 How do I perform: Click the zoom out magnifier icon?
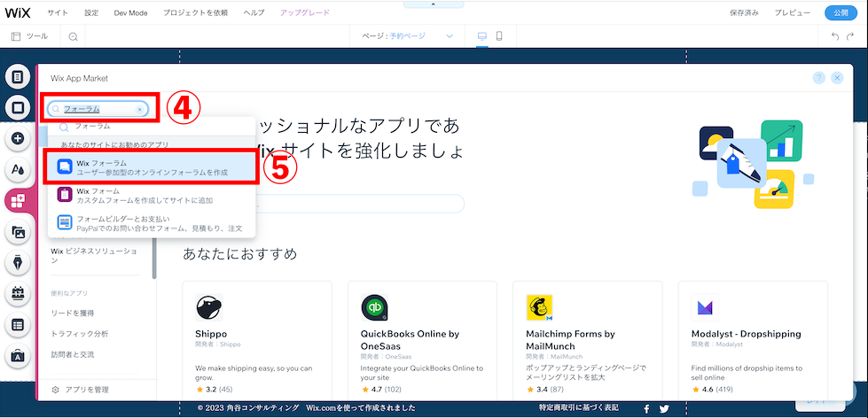pos(73,36)
